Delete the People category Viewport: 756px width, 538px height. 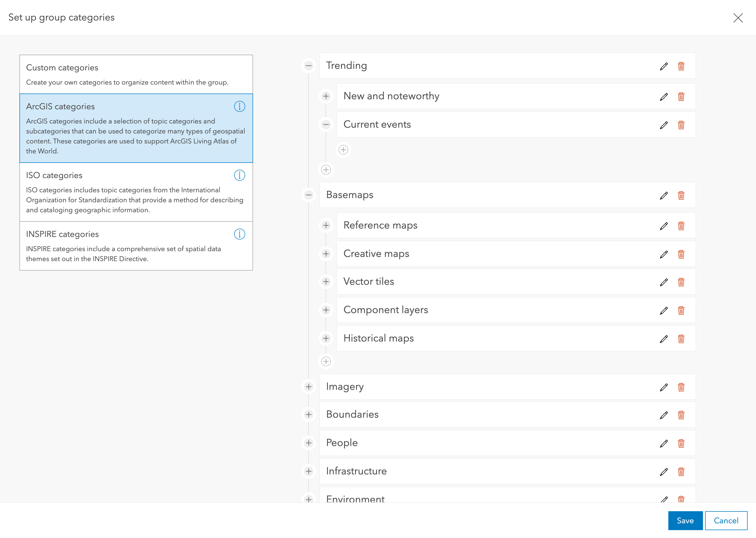681,444
